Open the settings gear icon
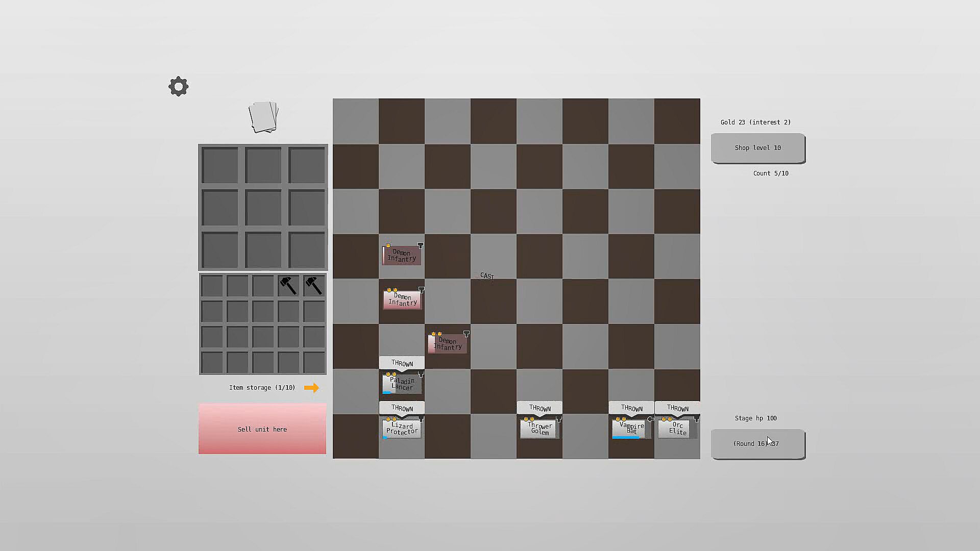 178,86
